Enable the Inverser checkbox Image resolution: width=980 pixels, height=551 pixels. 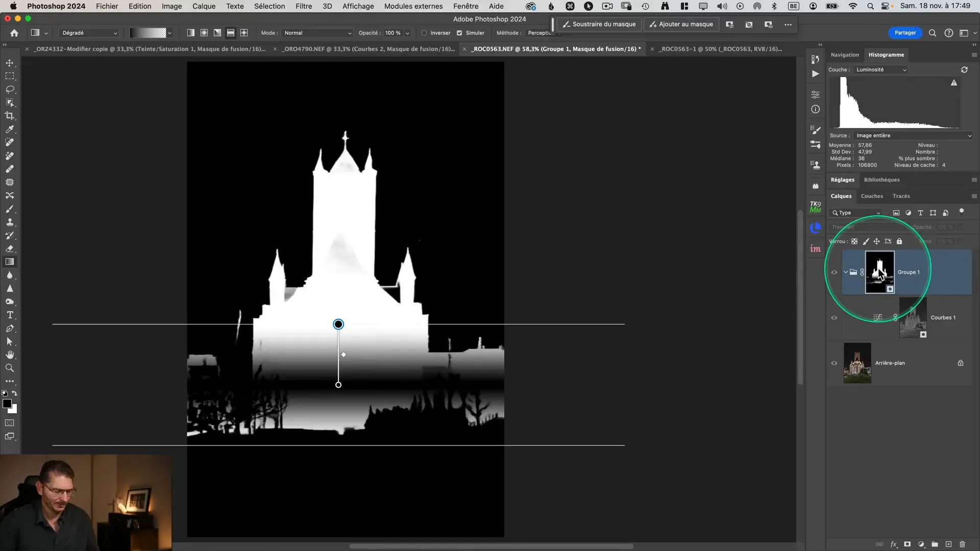tap(424, 33)
